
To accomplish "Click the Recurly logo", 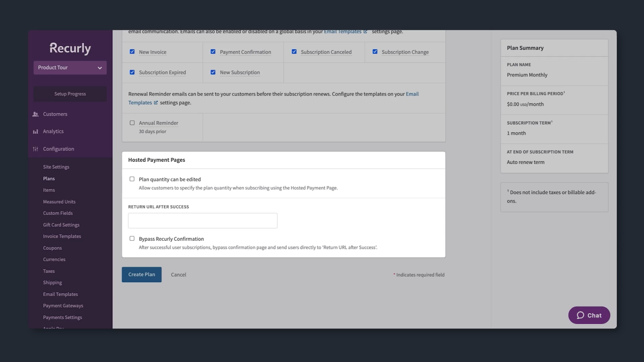I will 69,48.
